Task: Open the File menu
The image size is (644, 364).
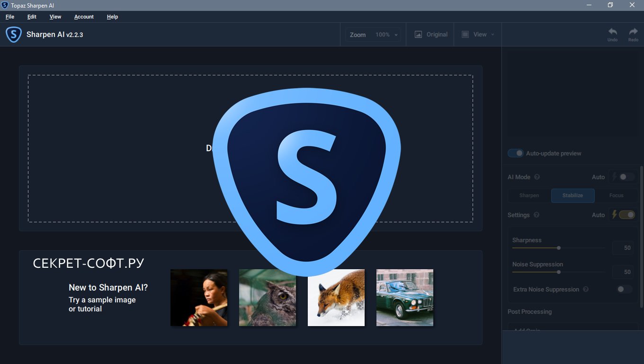Action: 10,17
